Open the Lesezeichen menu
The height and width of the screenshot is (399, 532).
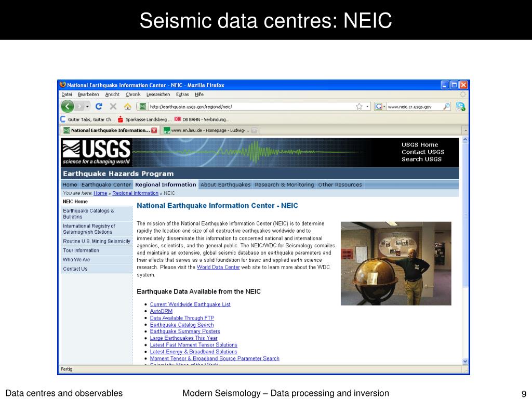[x=158, y=95]
